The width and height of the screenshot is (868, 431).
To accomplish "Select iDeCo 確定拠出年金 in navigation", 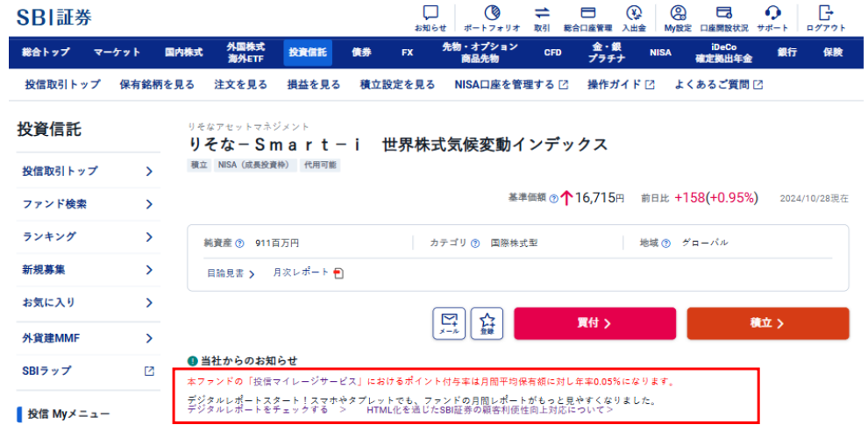I will (x=723, y=53).
